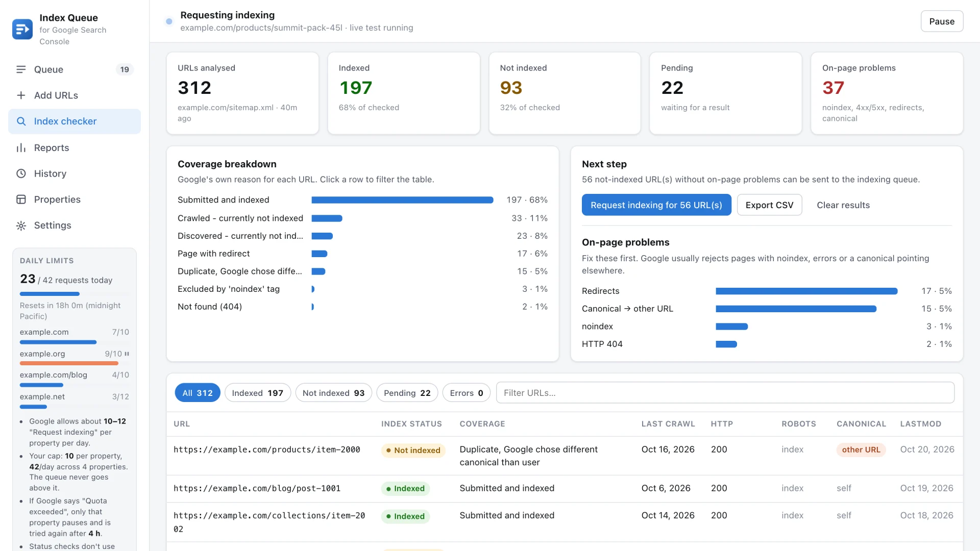The height and width of the screenshot is (551, 980).
Task: Filter table to Indexed 197
Action: point(257,393)
